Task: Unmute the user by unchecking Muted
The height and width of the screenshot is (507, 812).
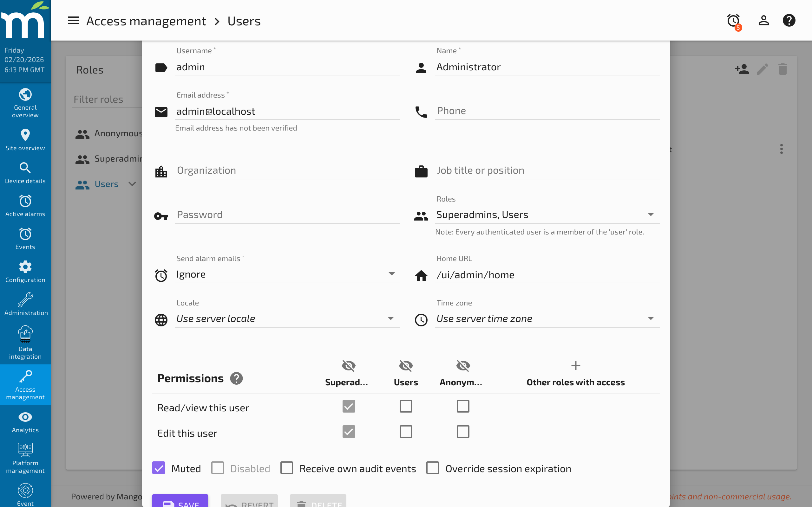Action: click(158, 468)
